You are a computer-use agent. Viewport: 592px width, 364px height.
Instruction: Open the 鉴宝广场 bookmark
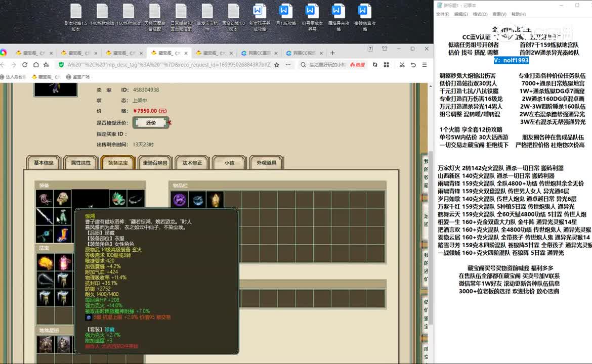click(x=78, y=77)
